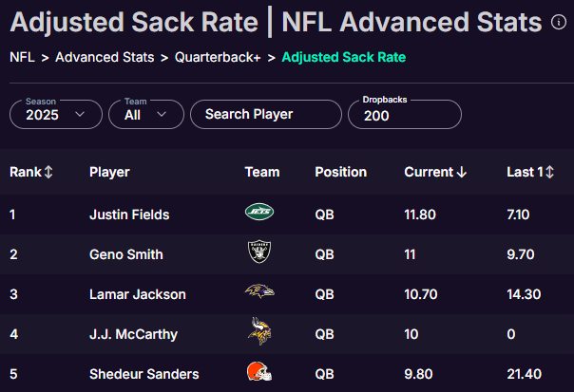Click the Las Vegas Raiders team logo

[x=259, y=252]
